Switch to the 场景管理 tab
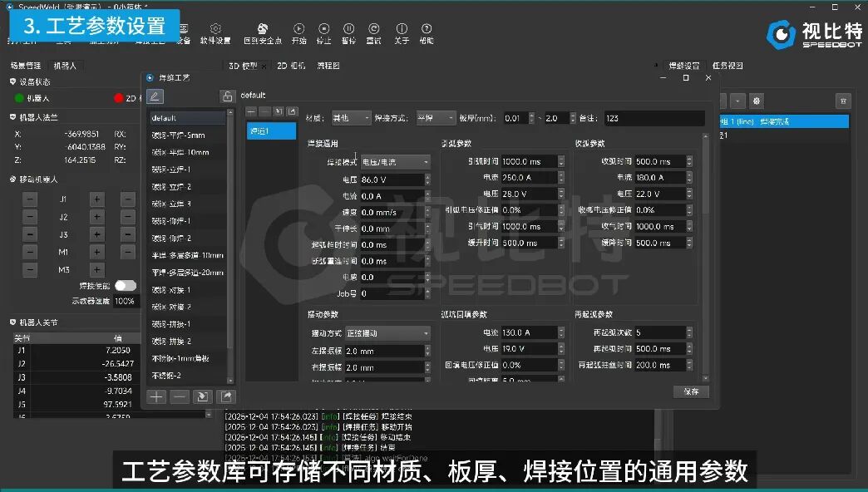The height and width of the screenshot is (492, 868). 26,66
